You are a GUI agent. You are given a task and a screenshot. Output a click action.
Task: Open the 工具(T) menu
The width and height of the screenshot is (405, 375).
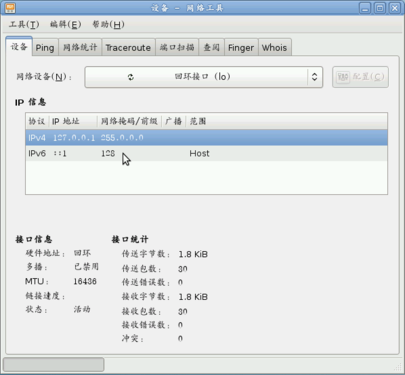point(24,24)
